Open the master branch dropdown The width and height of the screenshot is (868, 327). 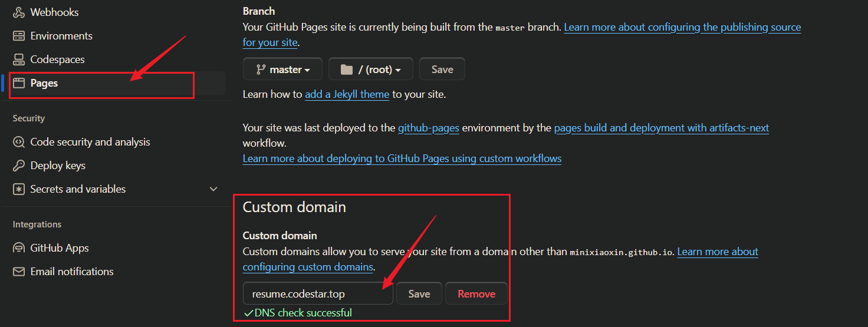pos(282,69)
